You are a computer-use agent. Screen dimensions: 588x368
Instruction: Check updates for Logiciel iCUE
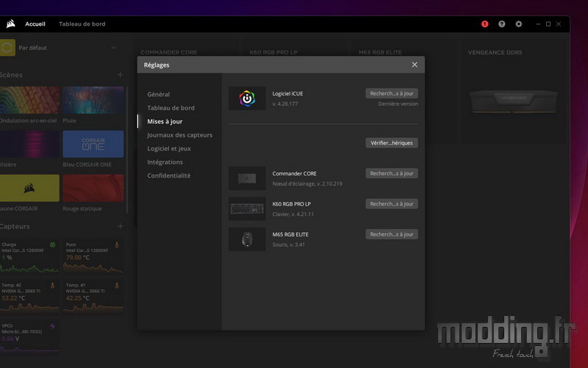(392, 93)
